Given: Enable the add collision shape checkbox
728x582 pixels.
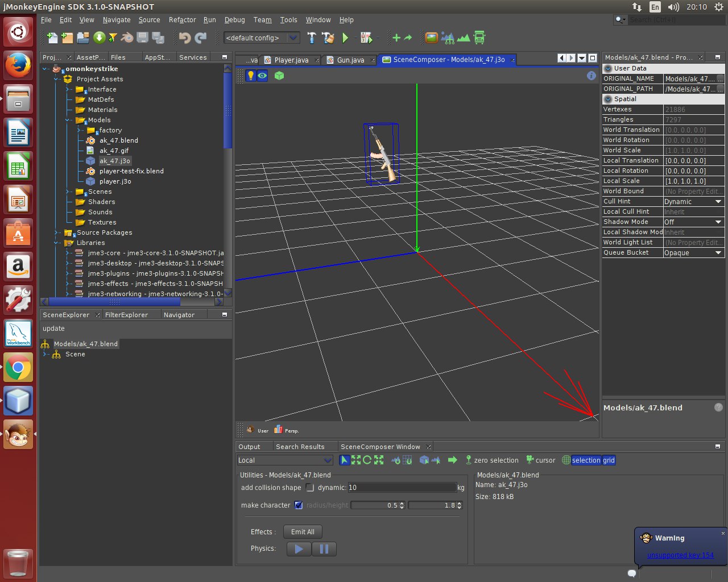Looking at the screenshot, I should point(310,488).
